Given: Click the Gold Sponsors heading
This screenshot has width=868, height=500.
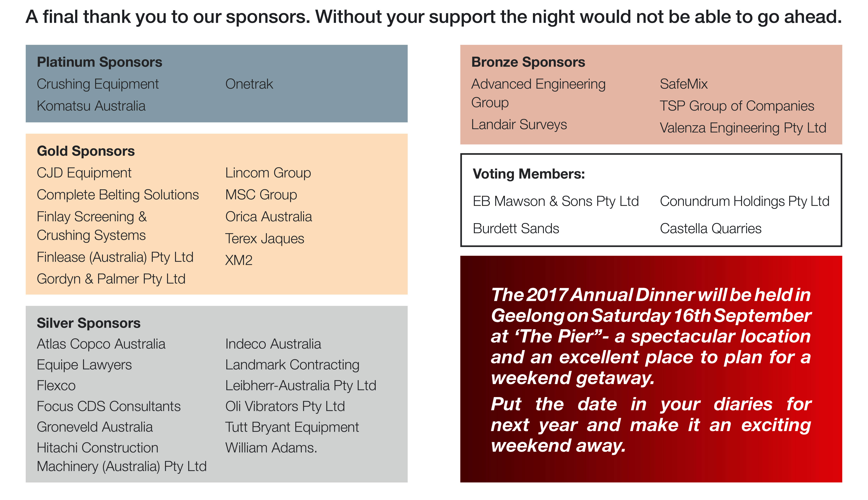Looking at the screenshot, I should coord(85,151).
